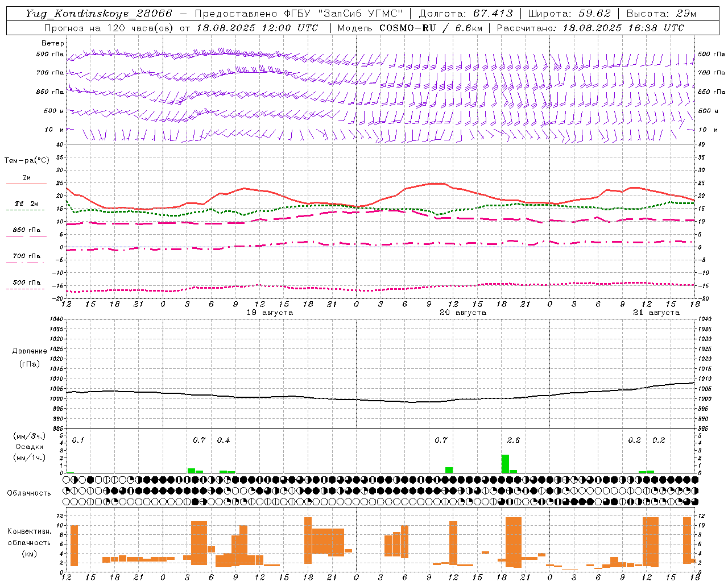Click the 500 м wind level label on right
Screen dimensions: 728x582
tap(709, 111)
